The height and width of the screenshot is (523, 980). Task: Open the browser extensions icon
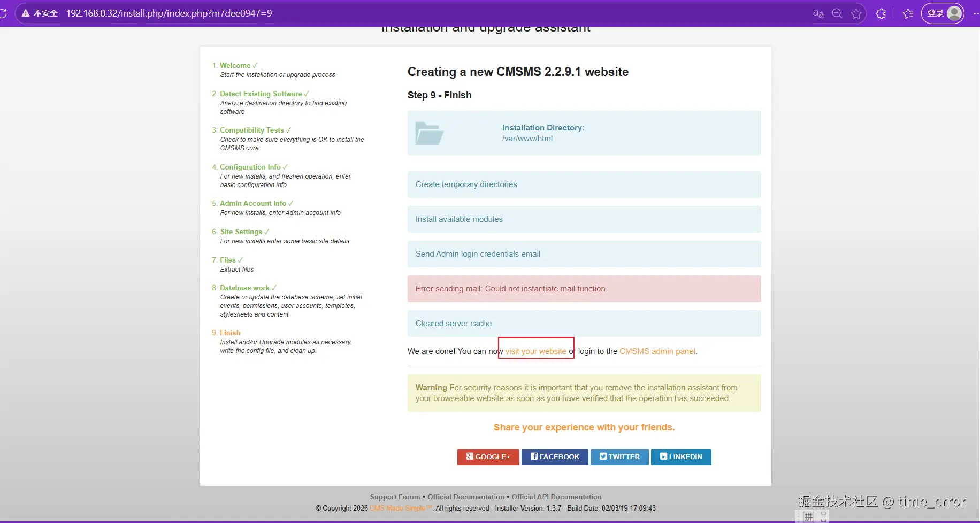tap(881, 13)
